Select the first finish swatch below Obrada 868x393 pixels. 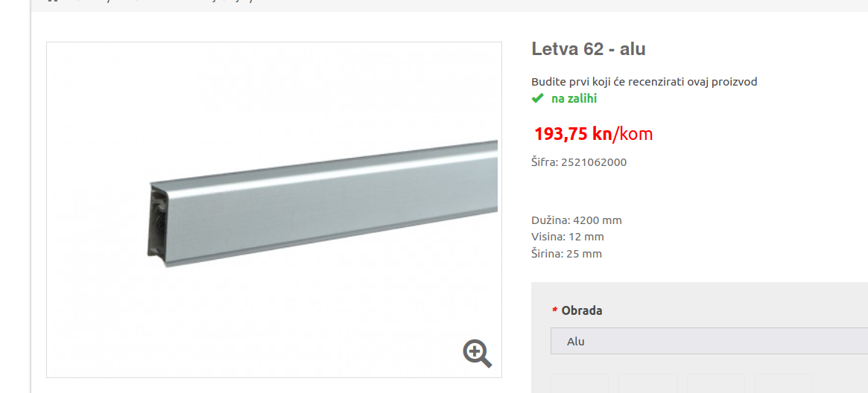pyautogui.click(x=580, y=383)
